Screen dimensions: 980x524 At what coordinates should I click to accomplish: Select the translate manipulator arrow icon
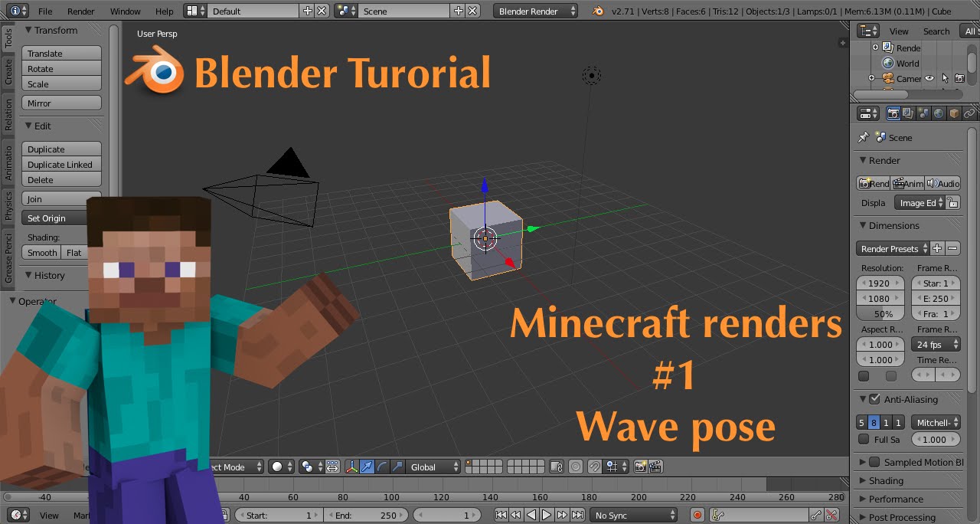pos(367,467)
